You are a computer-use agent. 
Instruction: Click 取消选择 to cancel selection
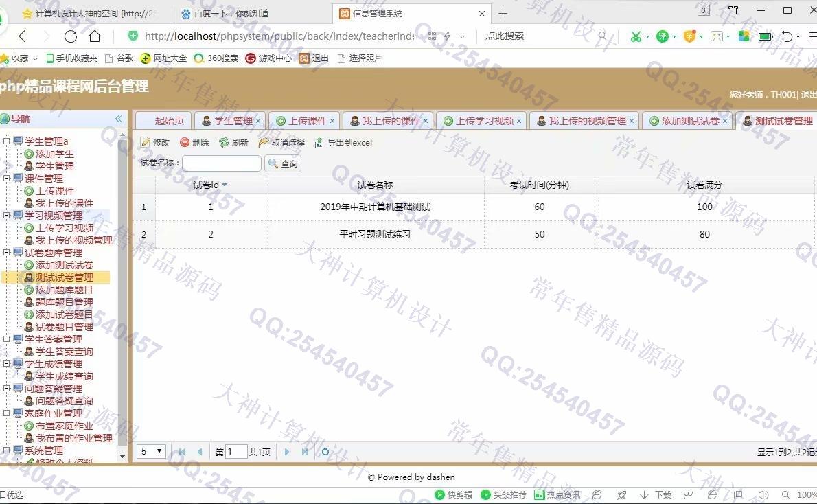pos(282,142)
